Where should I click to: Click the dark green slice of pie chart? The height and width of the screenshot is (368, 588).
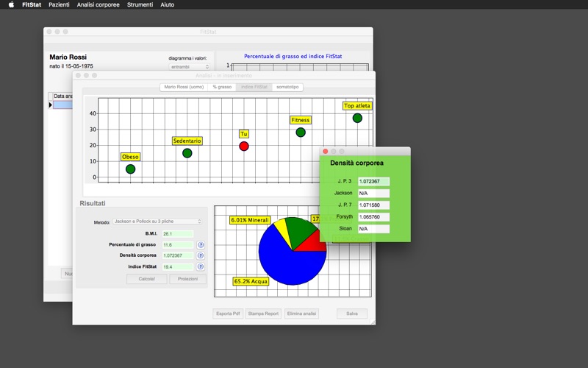click(x=300, y=231)
